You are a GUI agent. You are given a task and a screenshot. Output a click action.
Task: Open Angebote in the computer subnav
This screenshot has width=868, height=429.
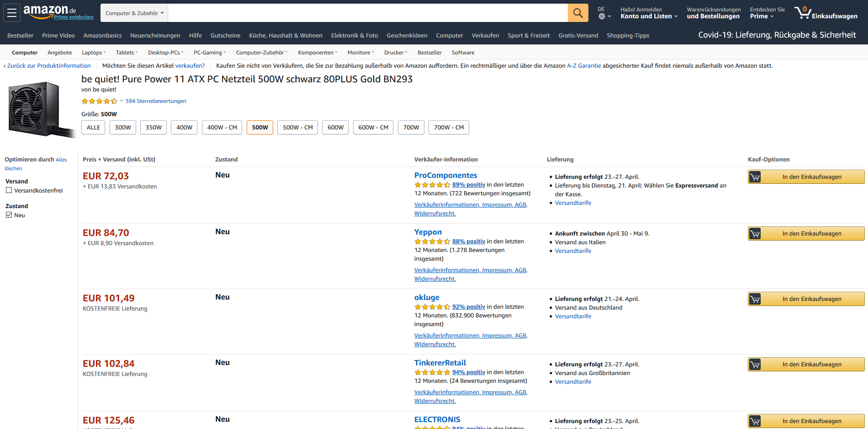coord(60,53)
